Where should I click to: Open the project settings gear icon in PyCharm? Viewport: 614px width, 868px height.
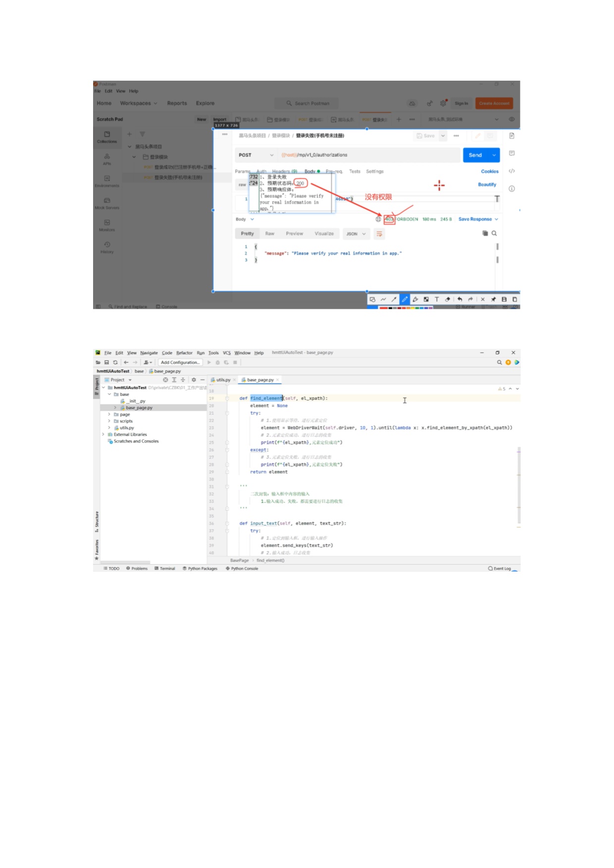(x=194, y=380)
